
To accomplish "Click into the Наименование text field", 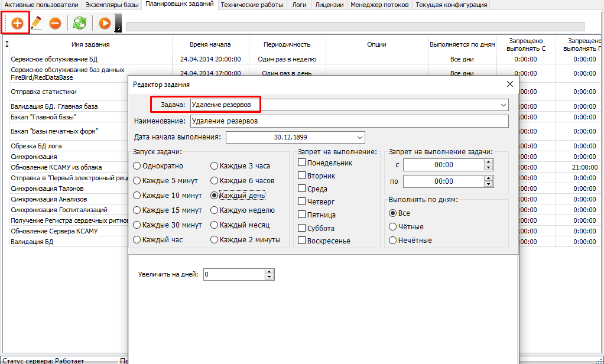I will 349,121.
